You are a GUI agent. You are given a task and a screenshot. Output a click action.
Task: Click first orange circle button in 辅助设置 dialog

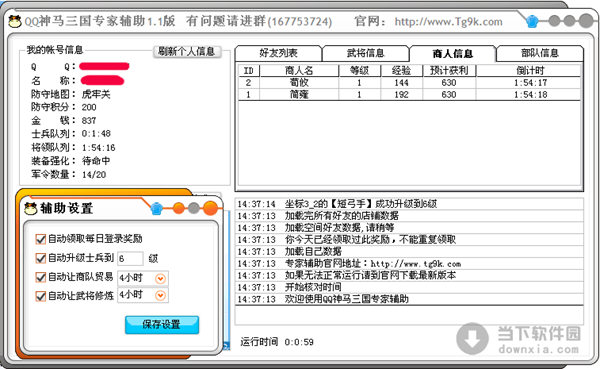click(179, 208)
